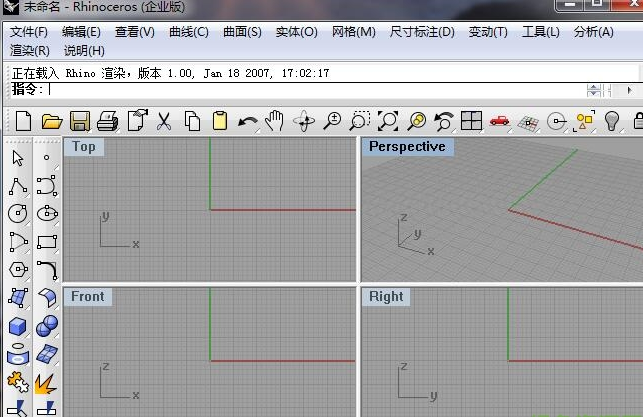
Task: Select the Rectangle tool
Action: point(47,242)
